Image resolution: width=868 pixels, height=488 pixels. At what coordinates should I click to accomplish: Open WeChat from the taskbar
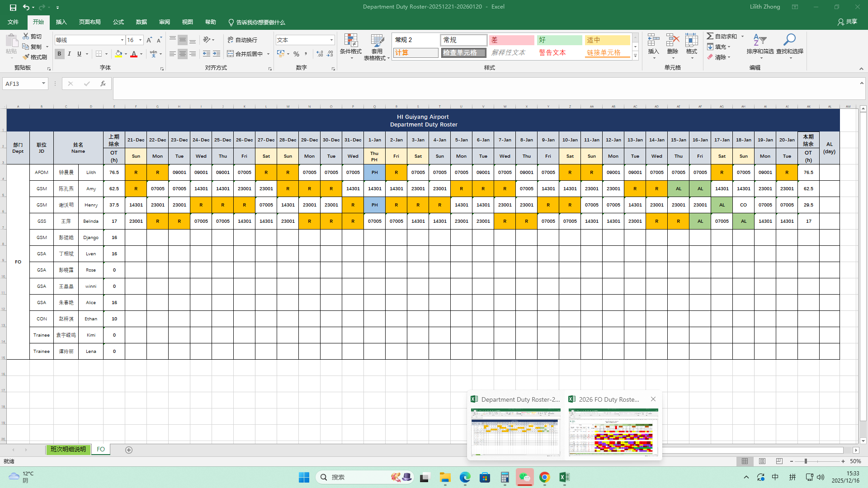524,477
